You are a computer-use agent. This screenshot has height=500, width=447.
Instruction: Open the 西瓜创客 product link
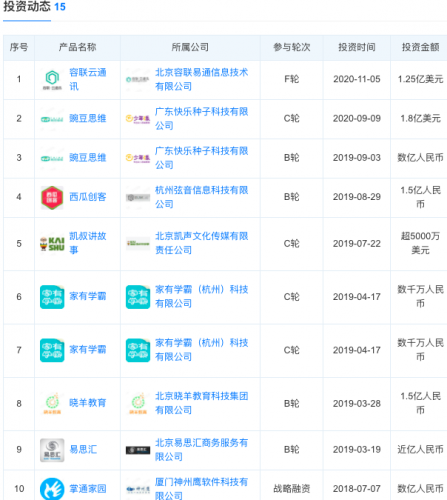pyautogui.click(x=88, y=197)
